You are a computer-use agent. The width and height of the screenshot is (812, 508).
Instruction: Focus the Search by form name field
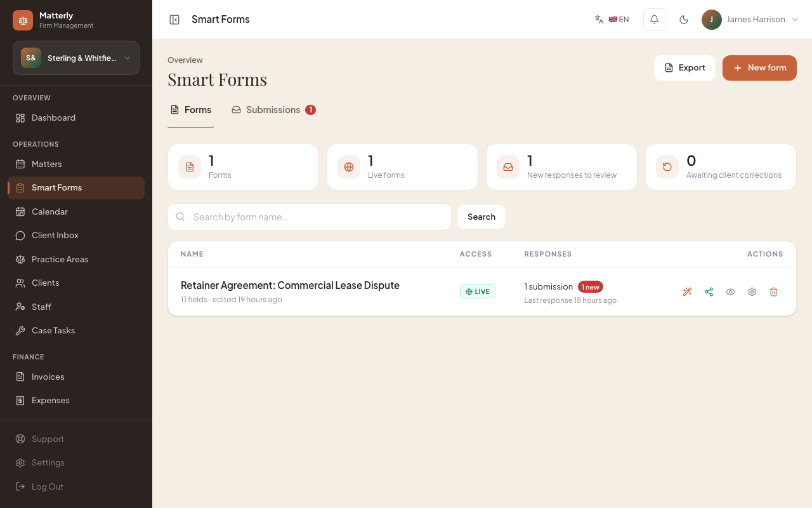(310, 217)
